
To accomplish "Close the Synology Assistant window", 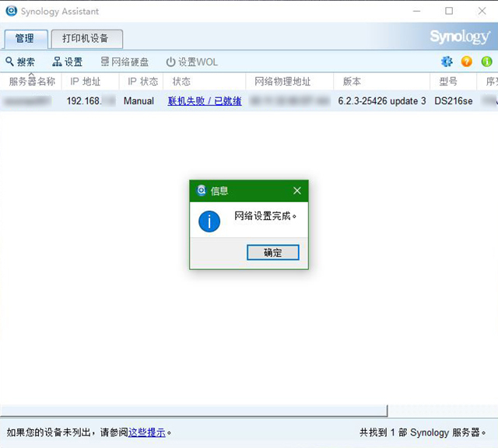I will pos(482,11).
